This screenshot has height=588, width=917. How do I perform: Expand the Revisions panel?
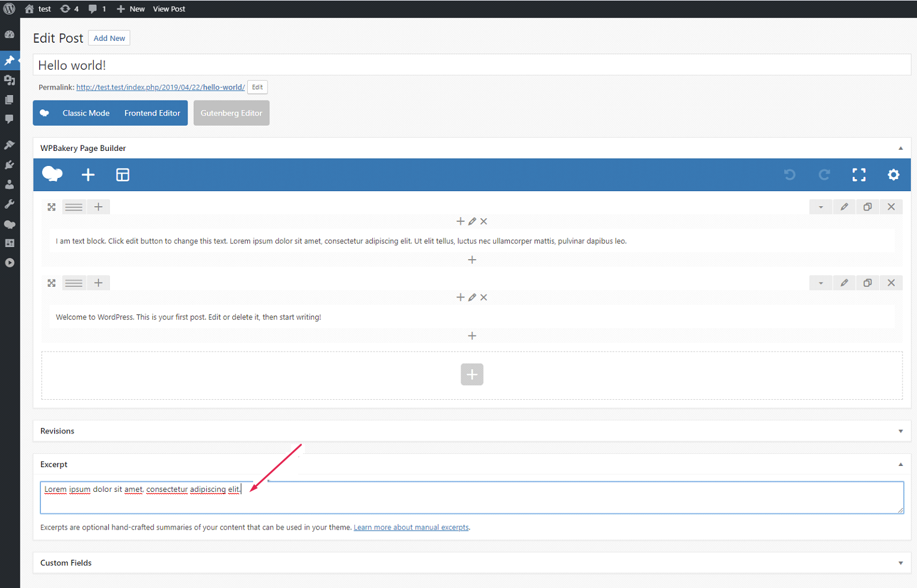[900, 431]
